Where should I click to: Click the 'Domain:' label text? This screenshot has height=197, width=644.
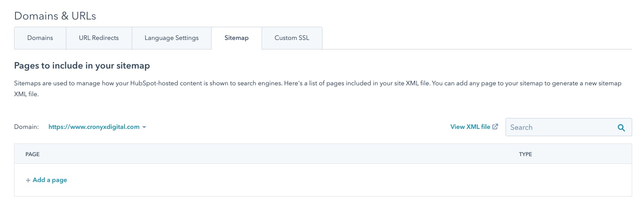[x=26, y=128]
